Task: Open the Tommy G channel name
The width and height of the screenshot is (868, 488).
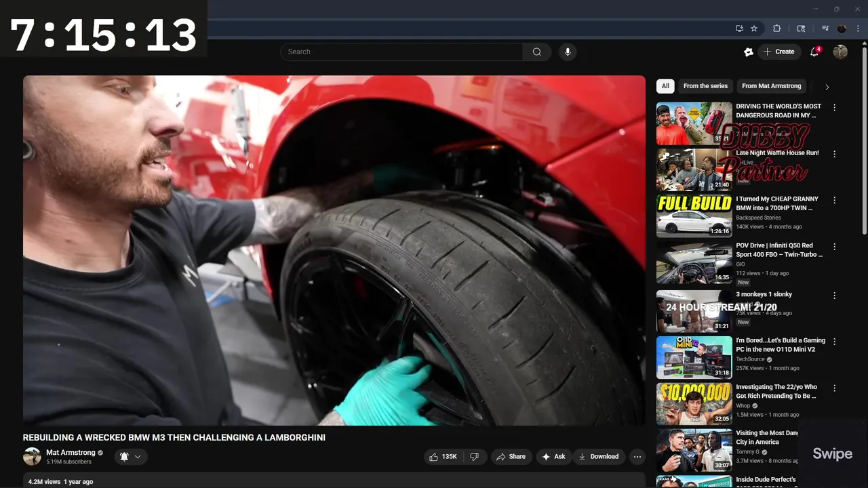Action: coord(747,452)
